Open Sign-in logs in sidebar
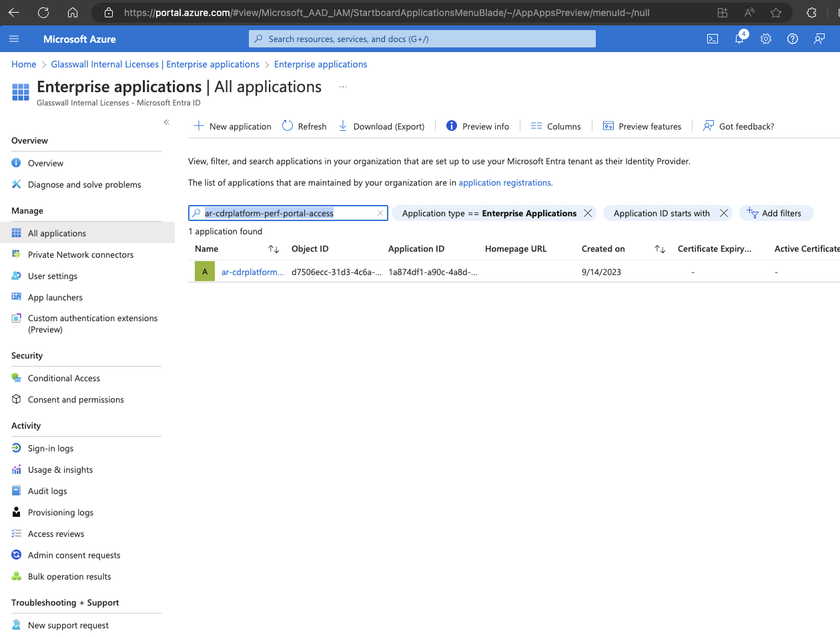Viewport: 840px width, 637px height. click(x=51, y=448)
